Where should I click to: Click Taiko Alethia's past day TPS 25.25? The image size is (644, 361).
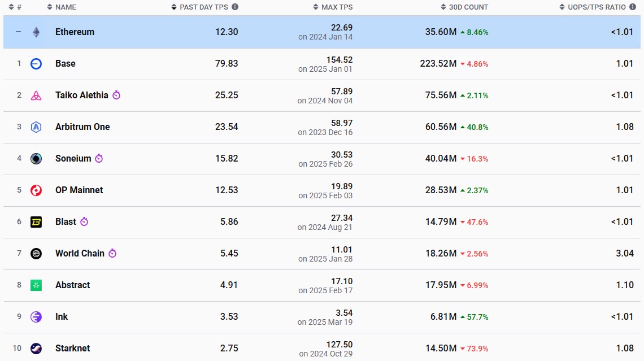pyautogui.click(x=227, y=95)
